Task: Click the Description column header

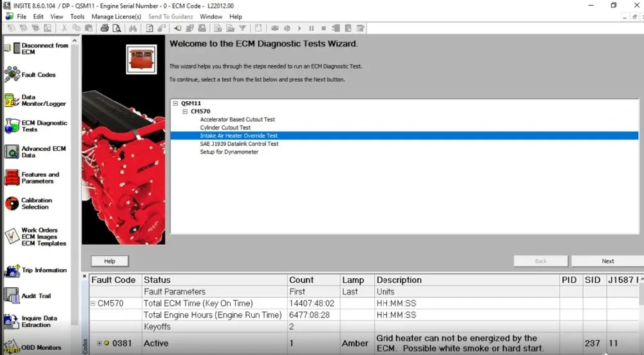Action: 467,280
